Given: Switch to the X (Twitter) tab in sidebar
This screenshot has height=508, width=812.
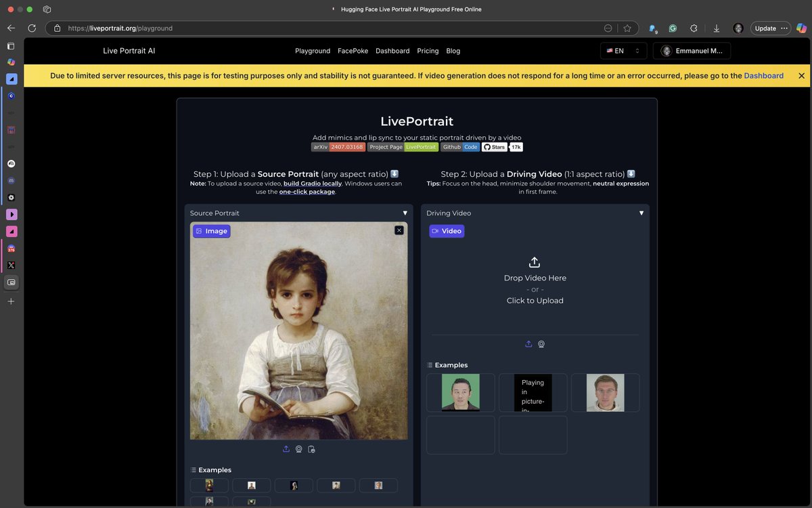Looking at the screenshot, I should click(x=11, y=266).
